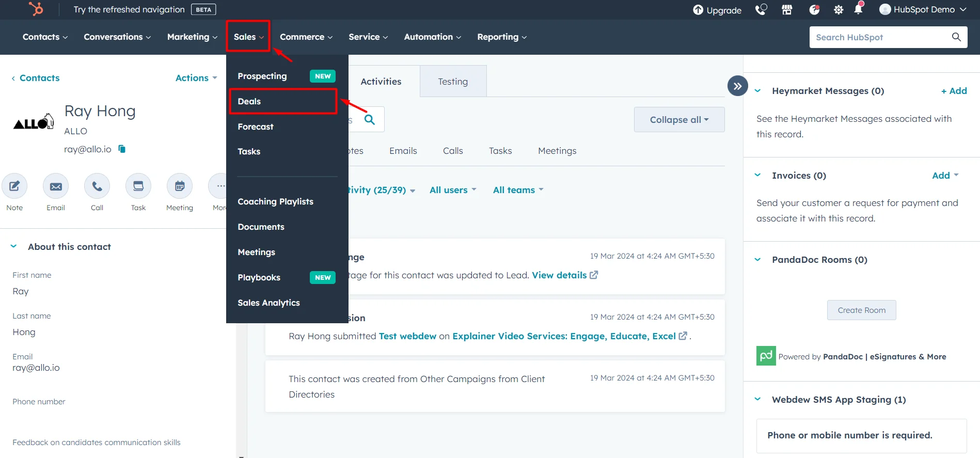The width and height of the screenshot is (980, 458).
Task: Filter timeline by Calls tab
Action: click(x=453, y=151)
